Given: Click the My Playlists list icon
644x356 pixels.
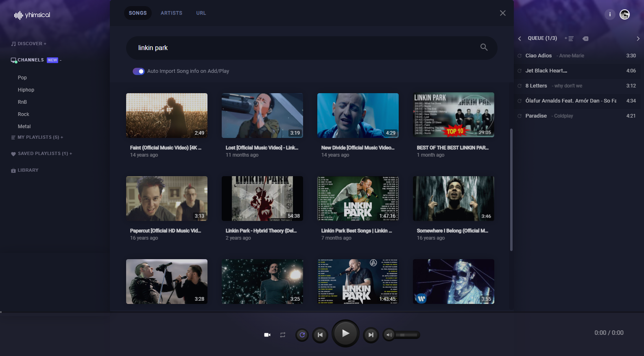Looking at the screenshot, I should pos(13,138).
